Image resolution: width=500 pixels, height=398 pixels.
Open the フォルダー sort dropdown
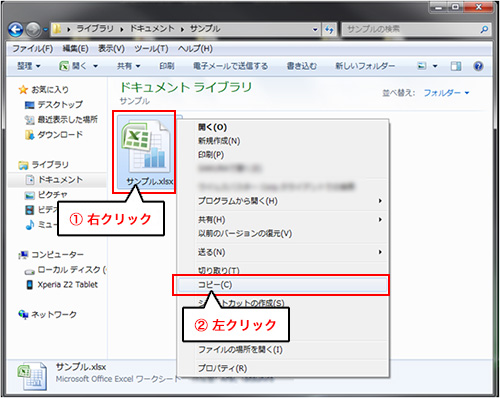tap(446, 93)
